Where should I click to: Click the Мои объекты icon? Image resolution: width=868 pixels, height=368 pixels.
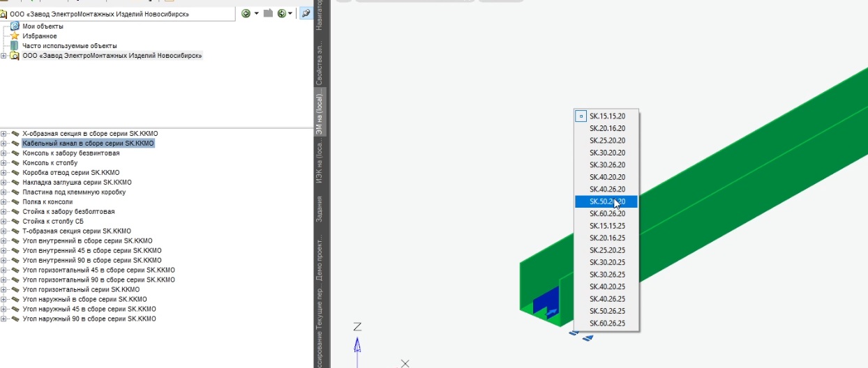click(15, 26)
